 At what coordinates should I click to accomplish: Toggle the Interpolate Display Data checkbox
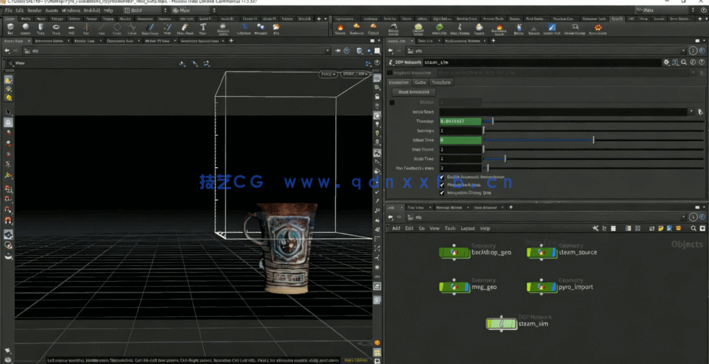(442, 193)
